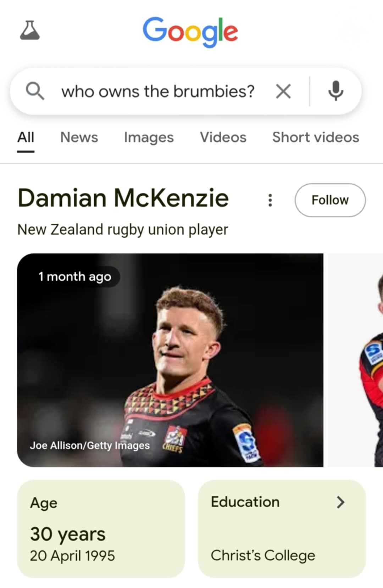Image resolution: width=383 pixels, height=588 pixels.
Task: Click the Google logo
Action: 190,32
